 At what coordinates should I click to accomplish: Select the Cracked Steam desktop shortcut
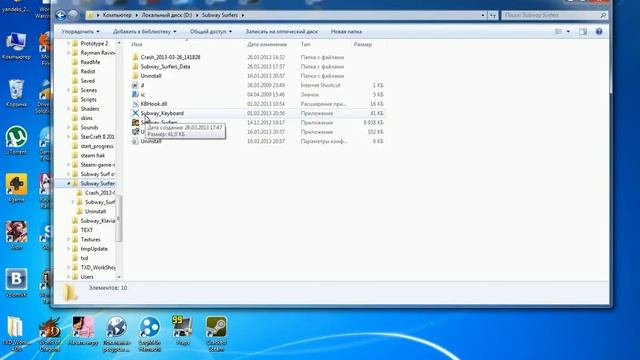tap(216, 333)
